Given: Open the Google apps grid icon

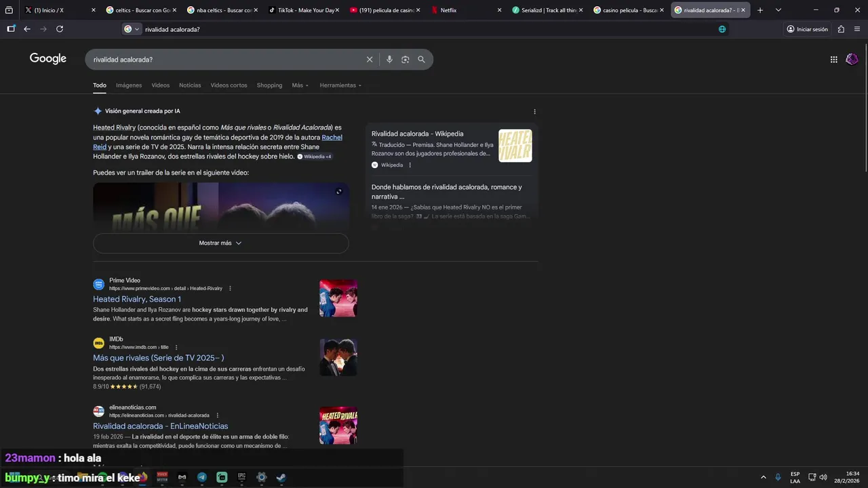Looking at the screenshot, I should pyautogui.click(x=833, y=60).
